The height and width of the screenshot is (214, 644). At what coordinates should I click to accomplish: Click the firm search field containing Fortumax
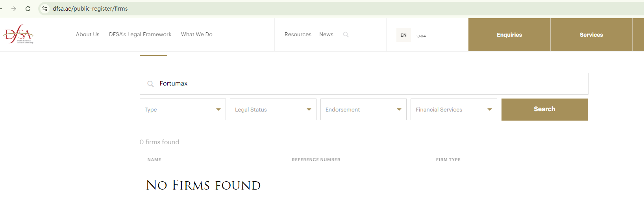pos(364,84)
